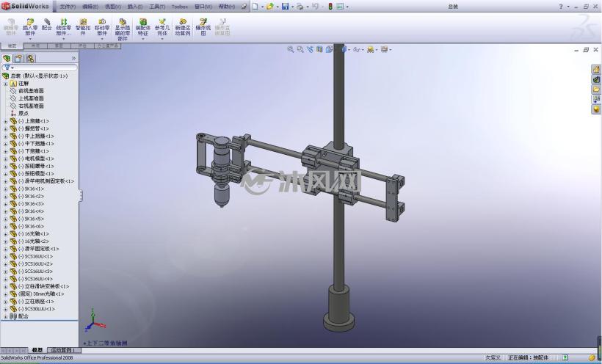This screenshot has width=602, height=364.
Task: Open the 插入(I) menu
Action: tap(135, 7)
